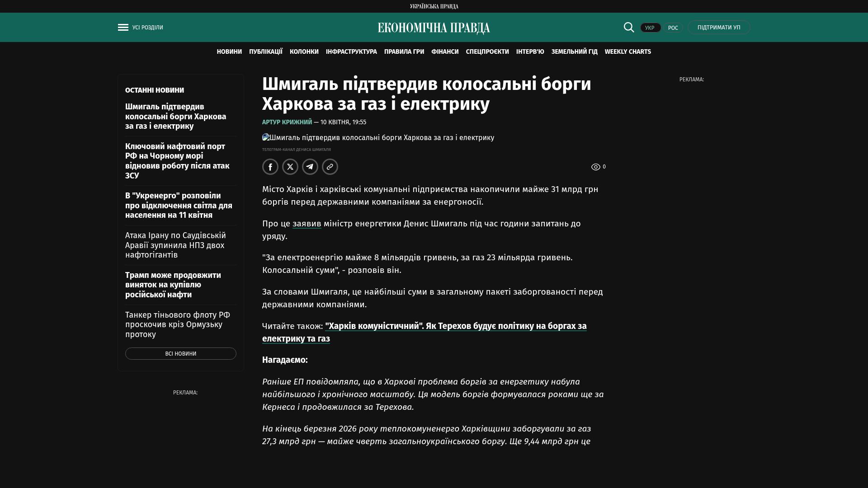Click the Підтримати УП button

[719, 28]
